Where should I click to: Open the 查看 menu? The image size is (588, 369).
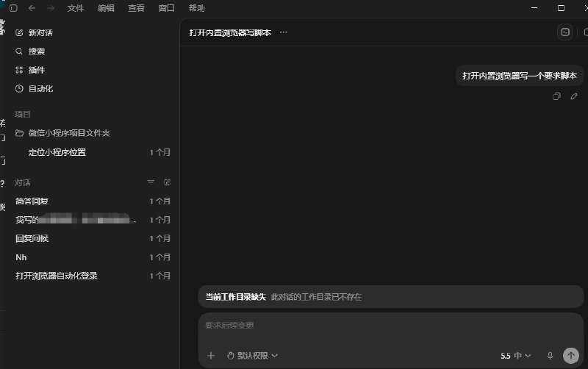(x=136, y=8)
